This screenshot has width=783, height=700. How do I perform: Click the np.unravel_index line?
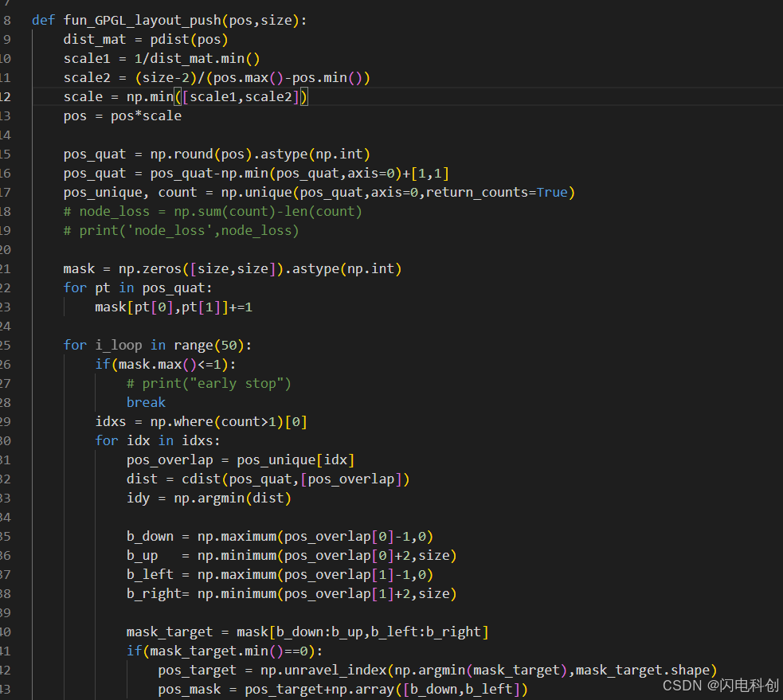(x=437, y=670)
